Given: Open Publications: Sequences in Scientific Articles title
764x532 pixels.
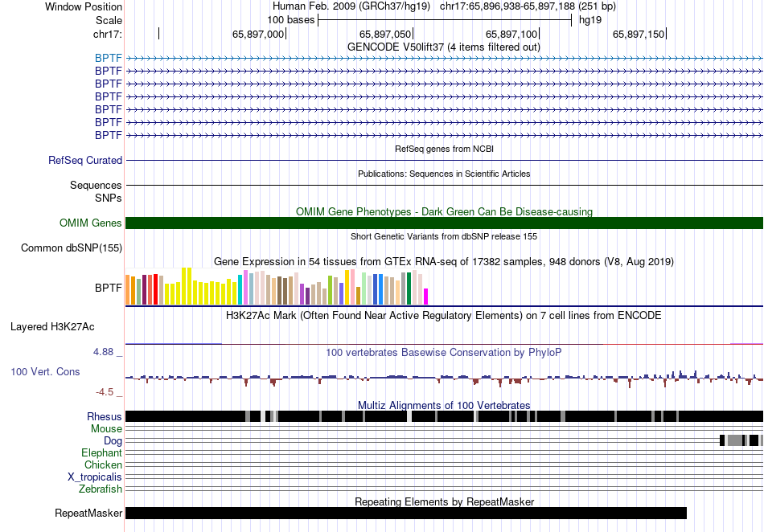Looking at the screenshot, I should click(444, 174).
